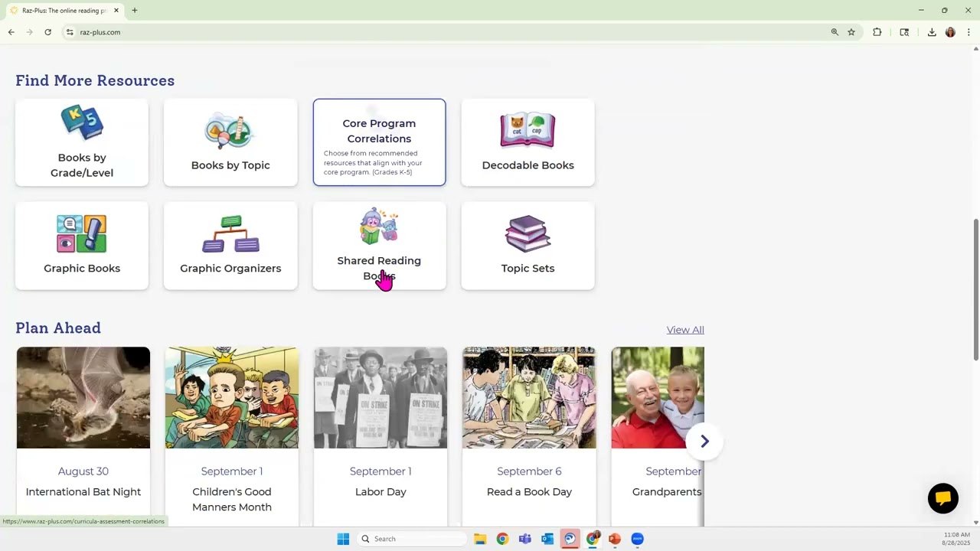Open the browser tab search icon
This screenshot has width=980, height=551.
904,32
